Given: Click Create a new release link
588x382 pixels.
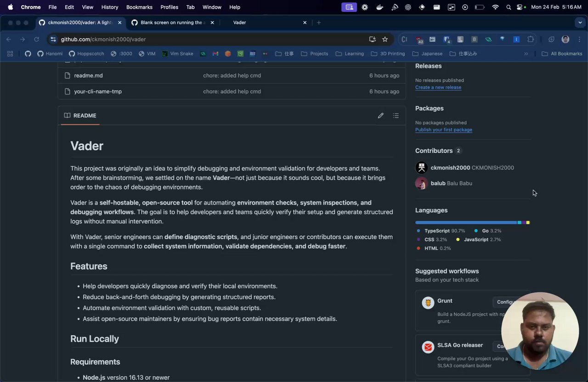Looking at the screenshot, I should tap(438, 87).
